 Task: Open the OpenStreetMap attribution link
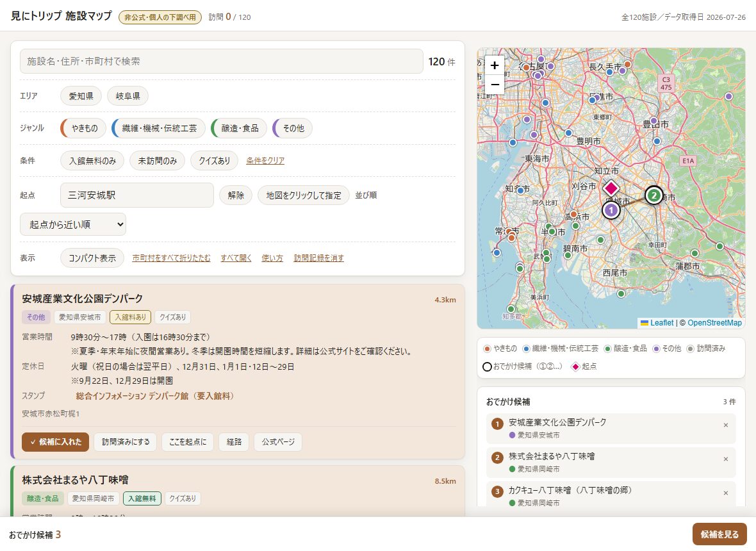(714, 322)
